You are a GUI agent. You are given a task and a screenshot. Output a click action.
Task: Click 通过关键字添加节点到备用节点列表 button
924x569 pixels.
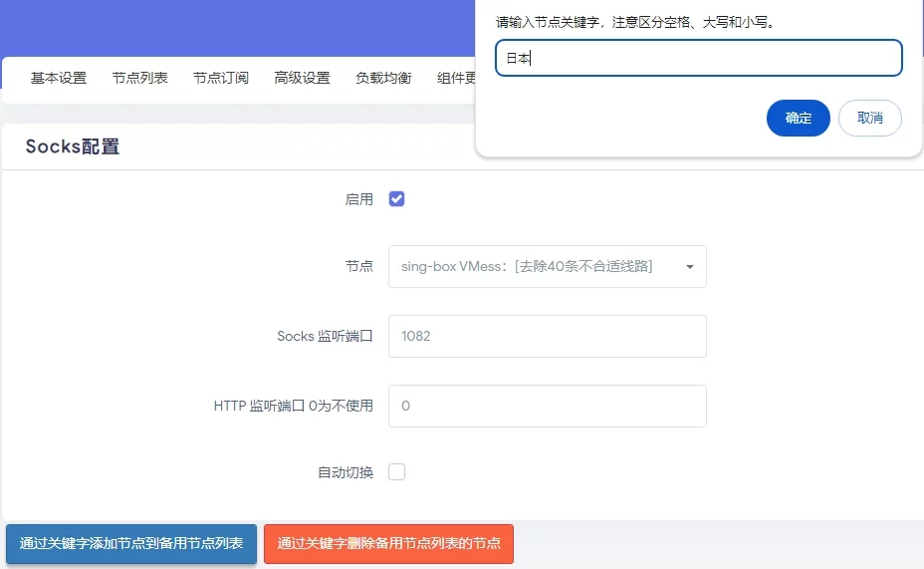131,544
